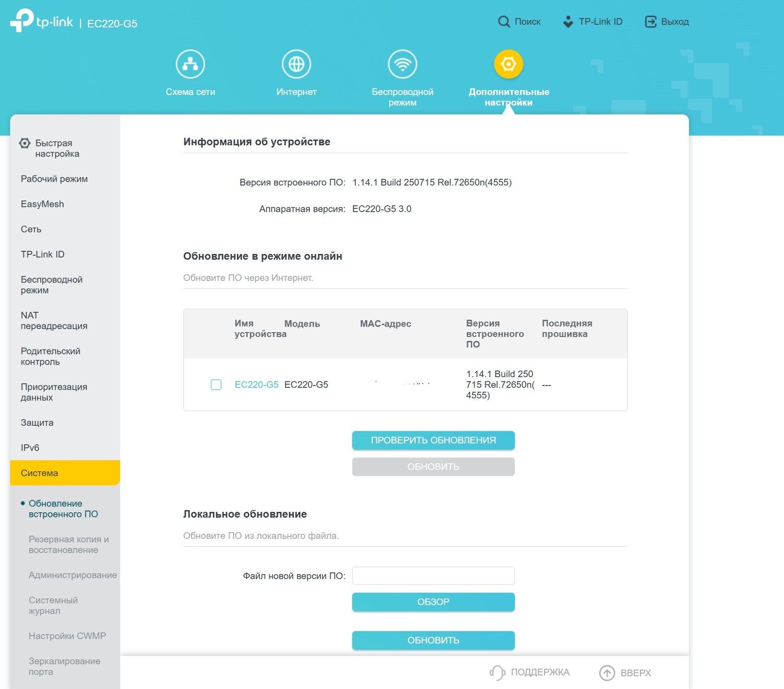Screen dimensions: 784x689
Task: Click the TP-Link logo icon
Action: pos(22,21)
